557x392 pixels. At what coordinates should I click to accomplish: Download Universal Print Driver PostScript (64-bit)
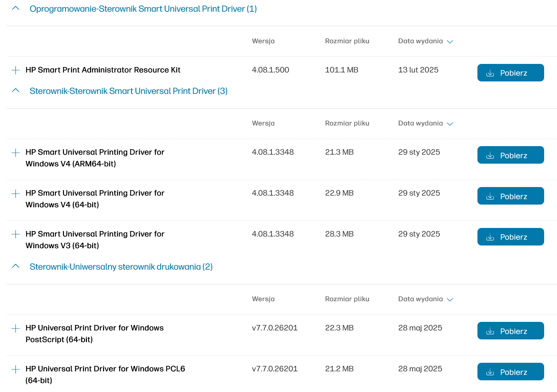click(x=511, y=331)
